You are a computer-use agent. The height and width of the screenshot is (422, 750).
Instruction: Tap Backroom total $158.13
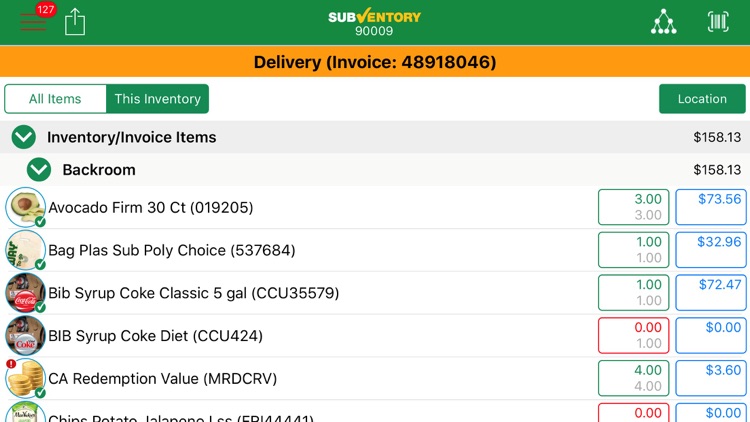click(717, 170)
